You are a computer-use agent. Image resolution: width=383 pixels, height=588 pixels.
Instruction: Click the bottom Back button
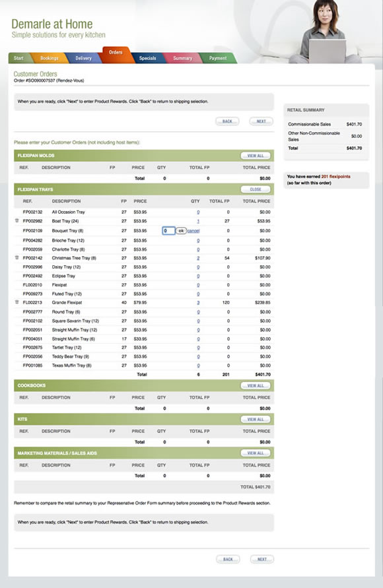pos(228,559)
